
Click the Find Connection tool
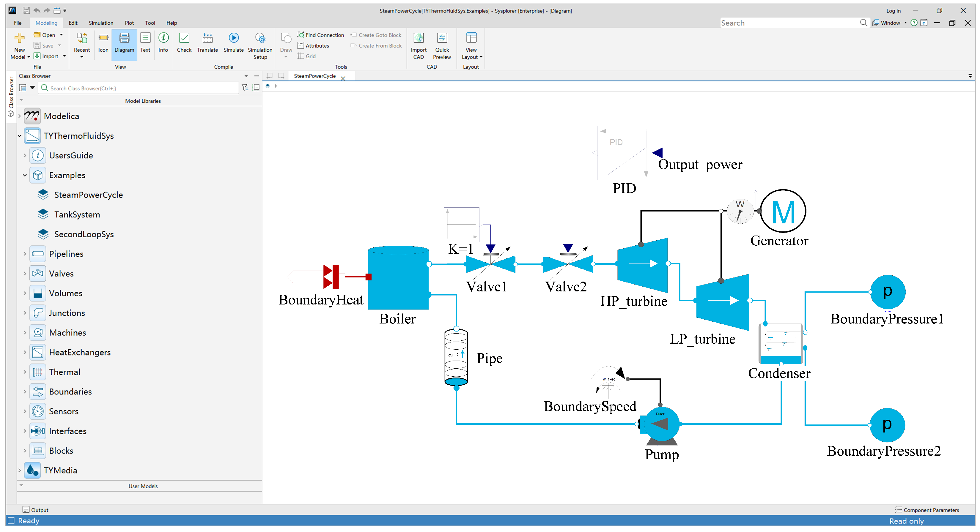click(x=320, y=35)
